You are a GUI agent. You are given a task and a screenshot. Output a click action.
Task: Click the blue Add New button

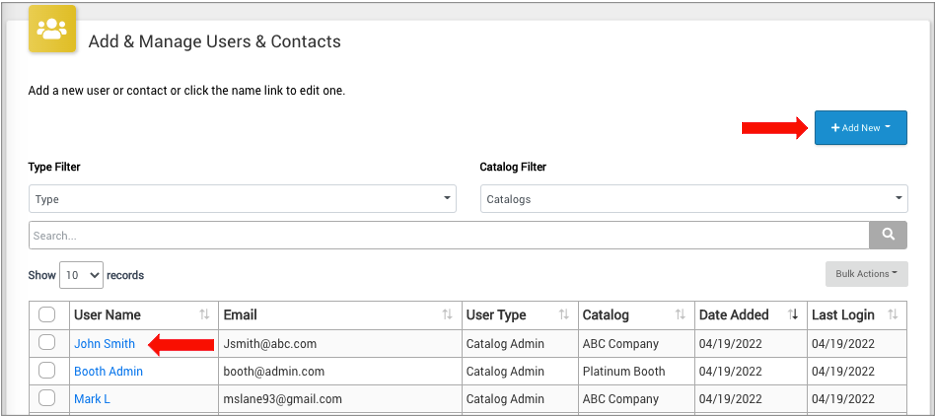(860, 128)
